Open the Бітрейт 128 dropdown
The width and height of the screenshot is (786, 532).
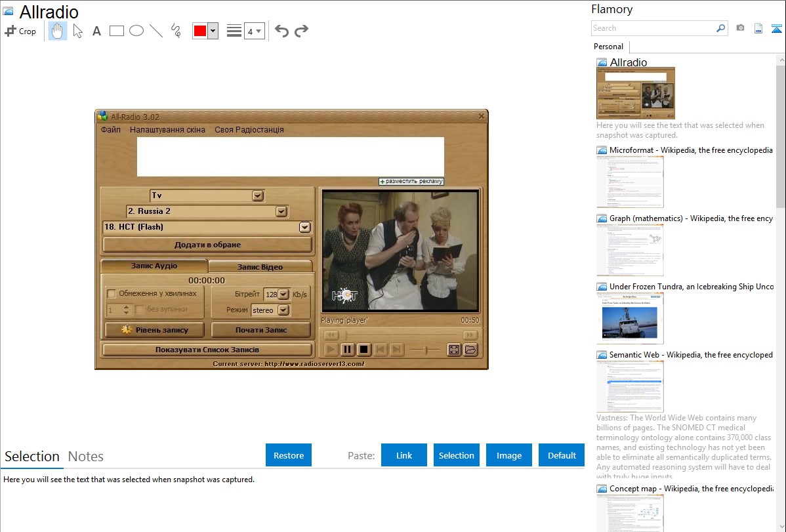pos(283,295)
